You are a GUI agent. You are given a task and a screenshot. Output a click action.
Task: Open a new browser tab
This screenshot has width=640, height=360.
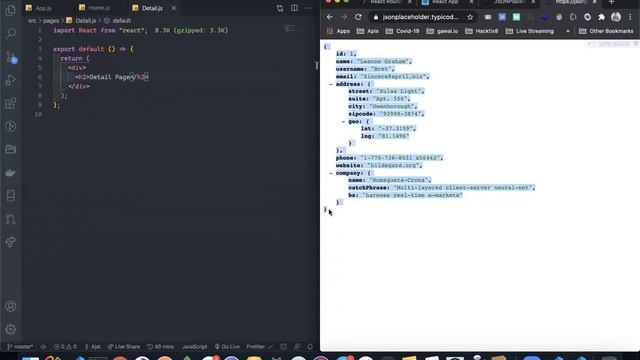coord(611,2)
